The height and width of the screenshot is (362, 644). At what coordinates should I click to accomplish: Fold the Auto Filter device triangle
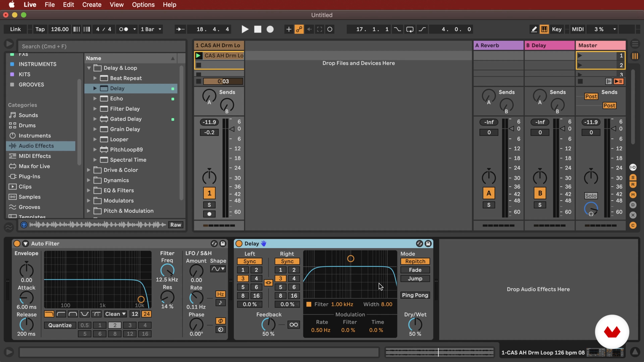tap(25, 244)
